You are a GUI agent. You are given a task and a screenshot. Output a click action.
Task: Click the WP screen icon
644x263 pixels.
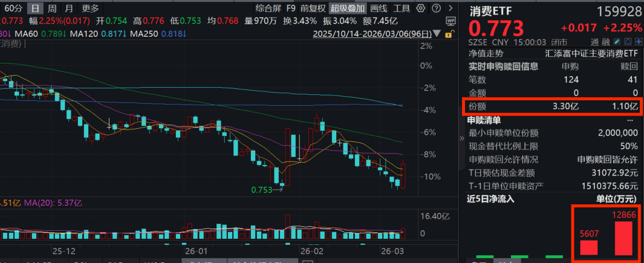click(449, 21)
